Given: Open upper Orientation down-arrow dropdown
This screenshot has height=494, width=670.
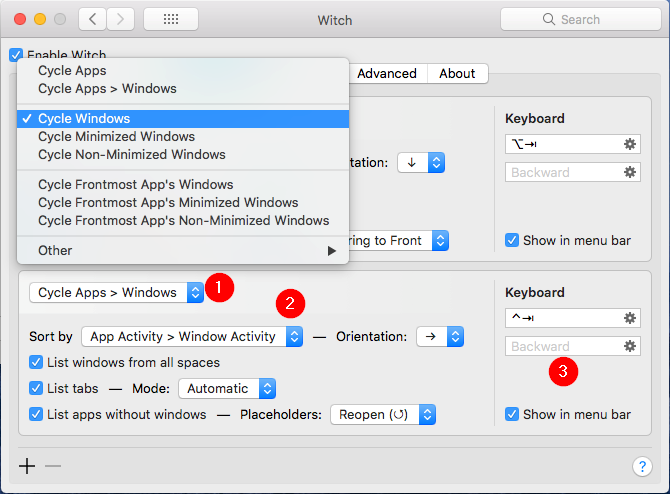Looking at the screenshot, I should tap(421, 163).
